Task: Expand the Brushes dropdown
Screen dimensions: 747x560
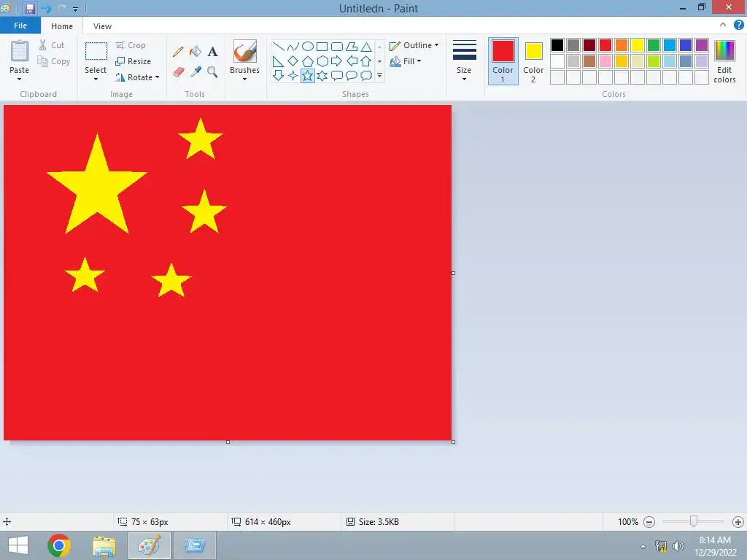Action: tap(244, 79)
